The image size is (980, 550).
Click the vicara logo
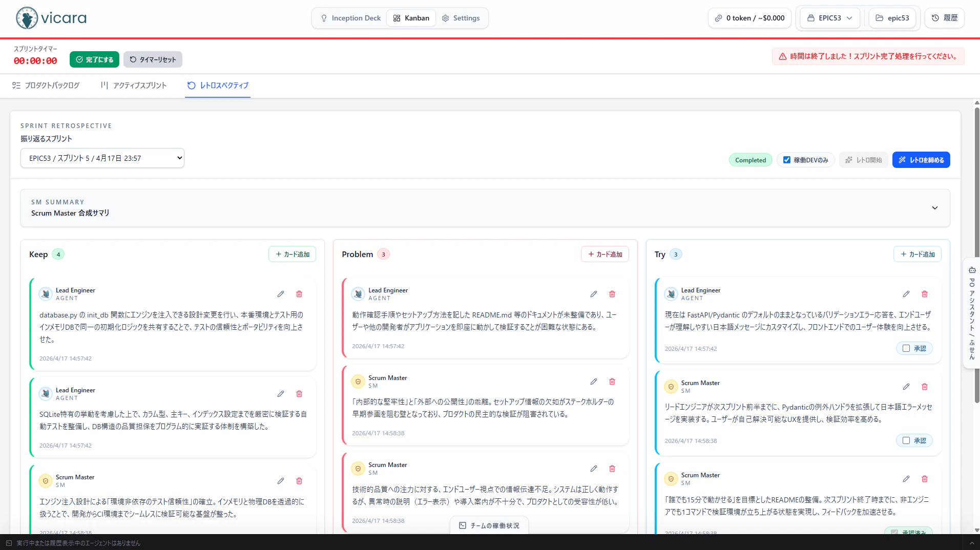(x=51, y=18)
